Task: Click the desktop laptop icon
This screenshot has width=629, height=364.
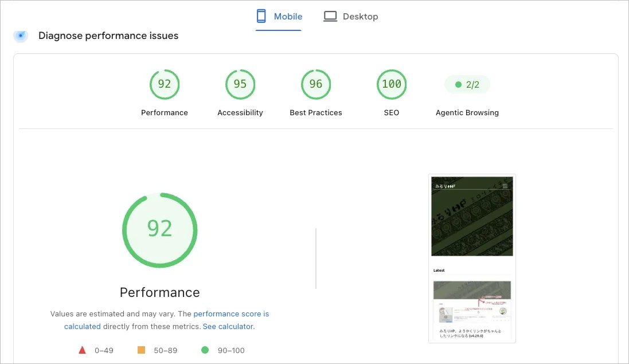Action: pos(330,17)
